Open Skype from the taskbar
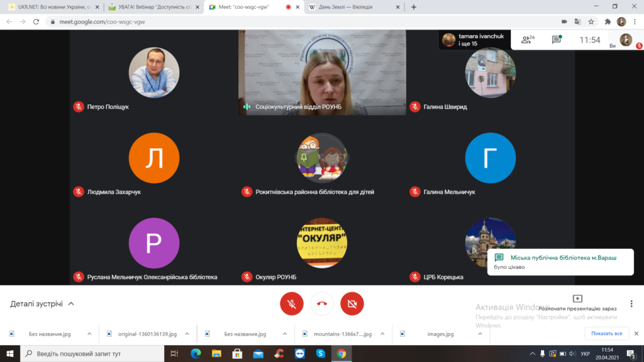644x362 pixels. pos(320,354)
